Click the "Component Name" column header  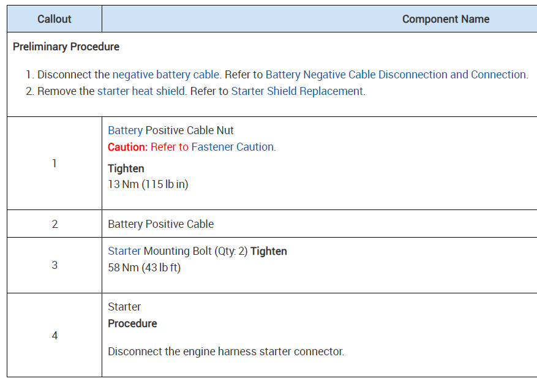pyautogui.click(x=445, y=19)
